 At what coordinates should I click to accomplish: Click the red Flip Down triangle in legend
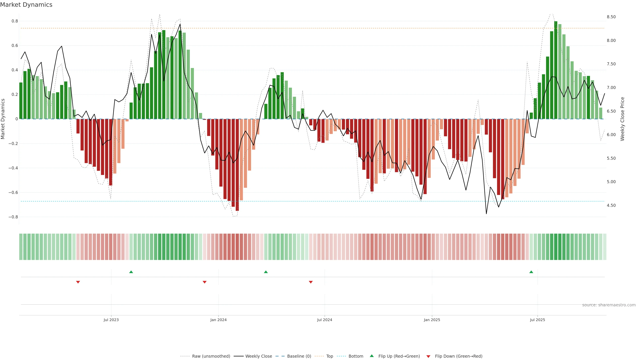428,356
